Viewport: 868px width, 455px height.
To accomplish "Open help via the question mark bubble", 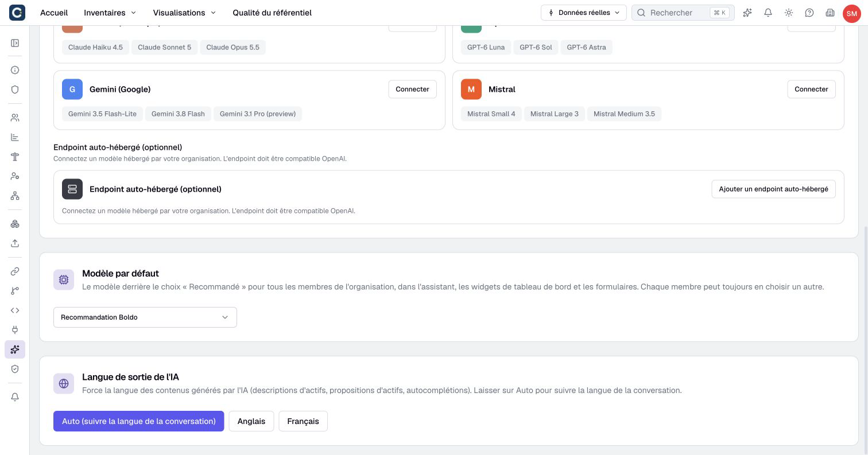I will (x=809, y=13).
